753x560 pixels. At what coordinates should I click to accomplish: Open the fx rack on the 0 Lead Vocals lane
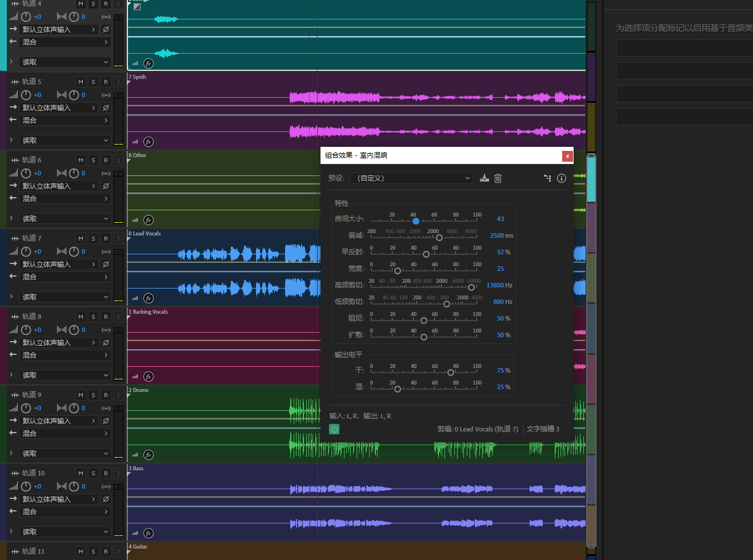point(149,298)
